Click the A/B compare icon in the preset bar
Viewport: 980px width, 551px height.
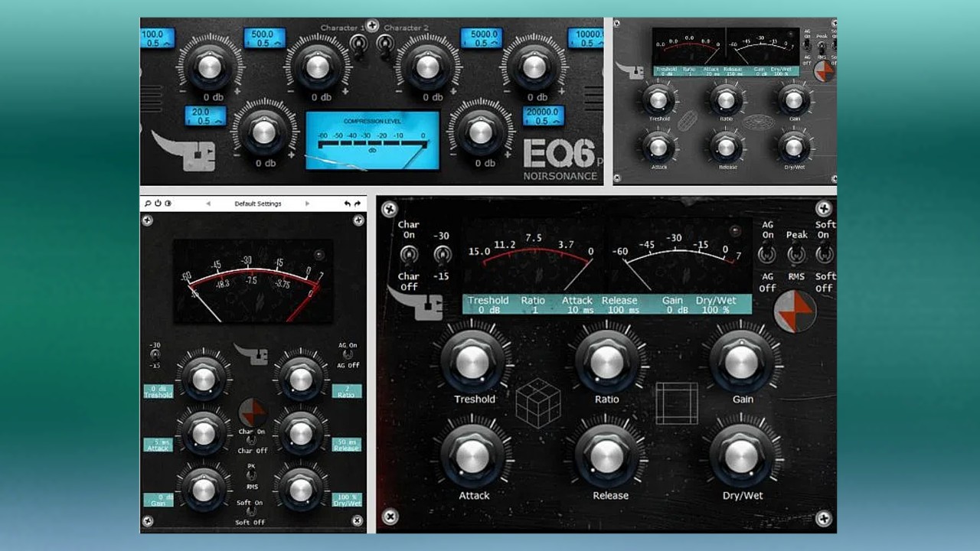[168, 204]
